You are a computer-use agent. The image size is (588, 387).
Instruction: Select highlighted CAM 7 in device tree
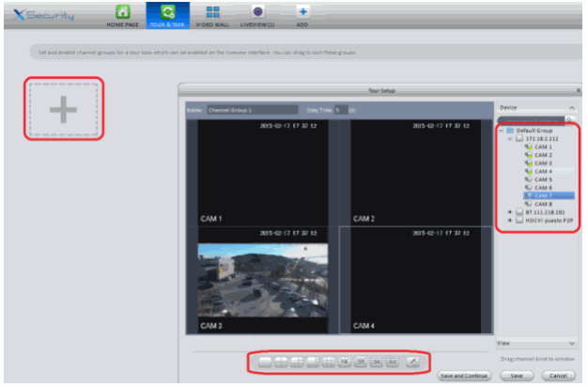click(549, 195)
